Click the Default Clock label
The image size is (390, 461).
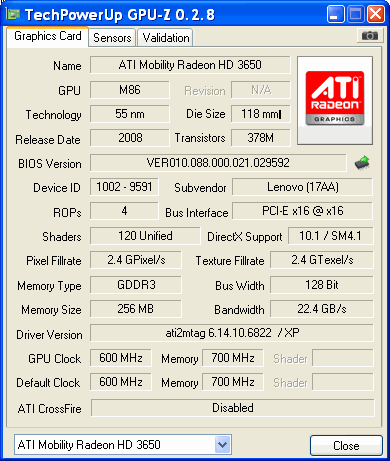[x=48, y=383]
